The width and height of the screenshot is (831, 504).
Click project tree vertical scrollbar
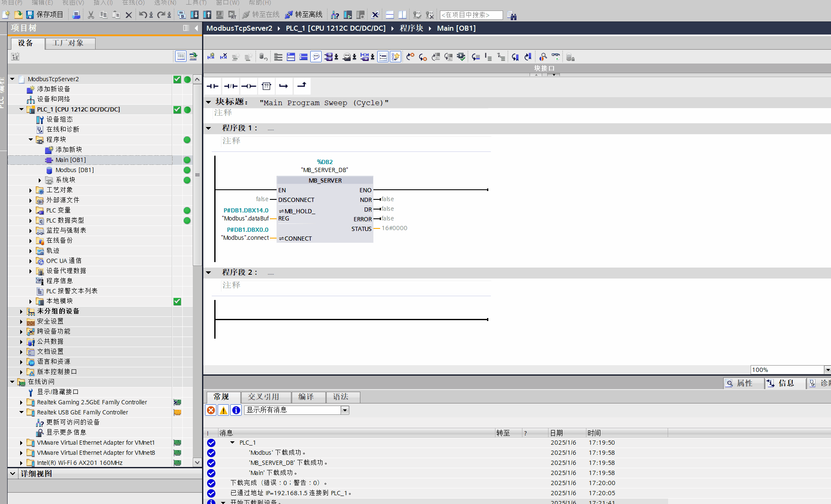tap(197, 175)
